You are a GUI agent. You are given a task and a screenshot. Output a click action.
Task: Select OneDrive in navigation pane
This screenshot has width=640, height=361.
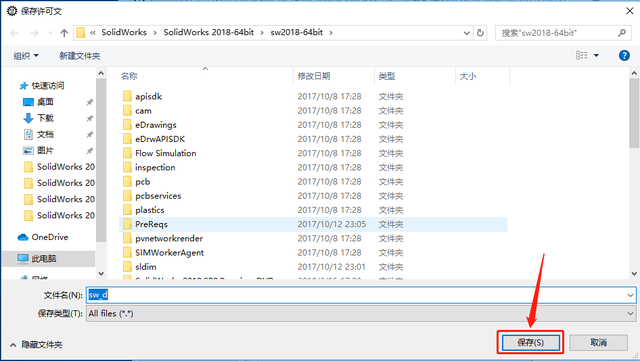(50, 237)
